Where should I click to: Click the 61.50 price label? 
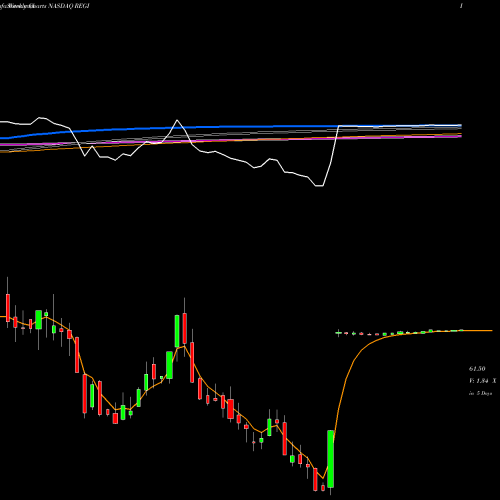pos(477,369)
